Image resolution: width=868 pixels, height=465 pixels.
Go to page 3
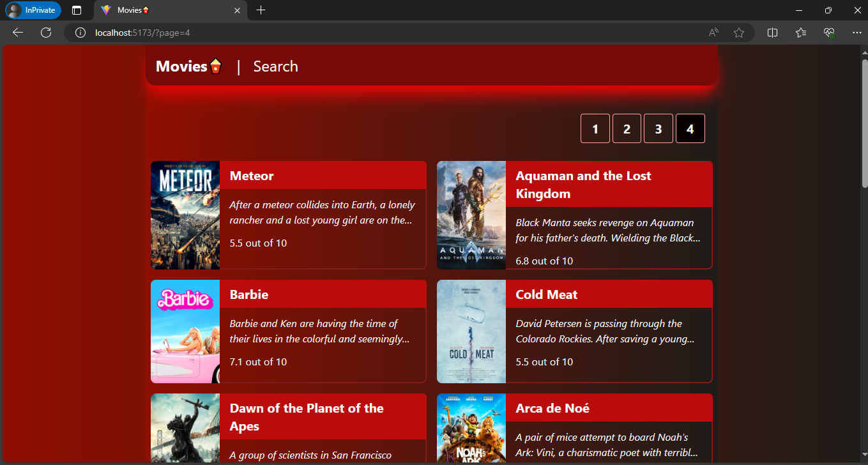coord(659,128)
